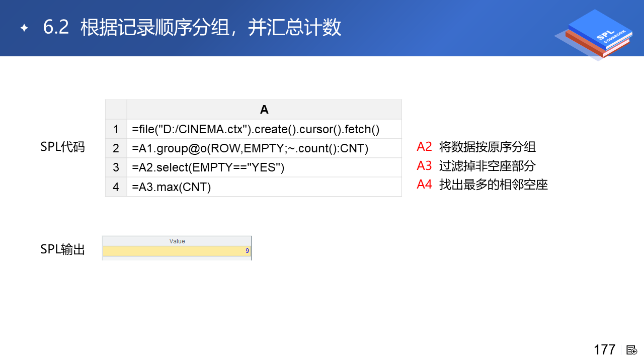Viewport: 644px width, 362px height.
Task: Select row header 3 in the code table
Action: [x=116, y=167]
